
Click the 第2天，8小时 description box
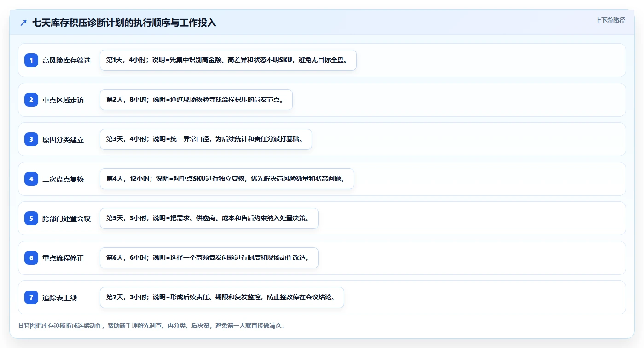tap(196, 100)
